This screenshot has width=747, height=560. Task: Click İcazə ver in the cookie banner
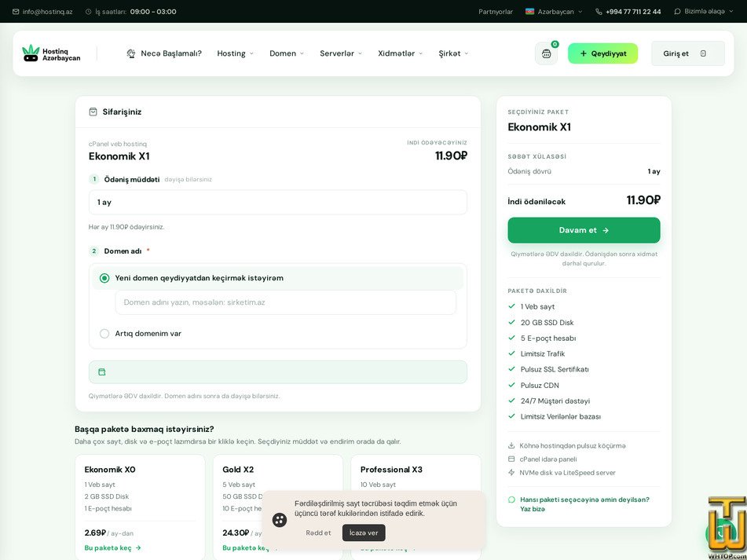point(364,533)
